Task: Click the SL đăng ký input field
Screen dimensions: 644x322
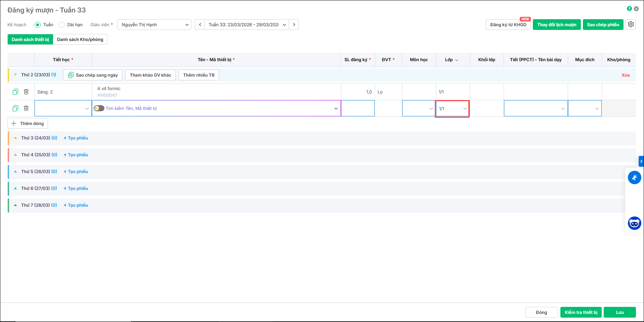Action: tap(358, 108)
